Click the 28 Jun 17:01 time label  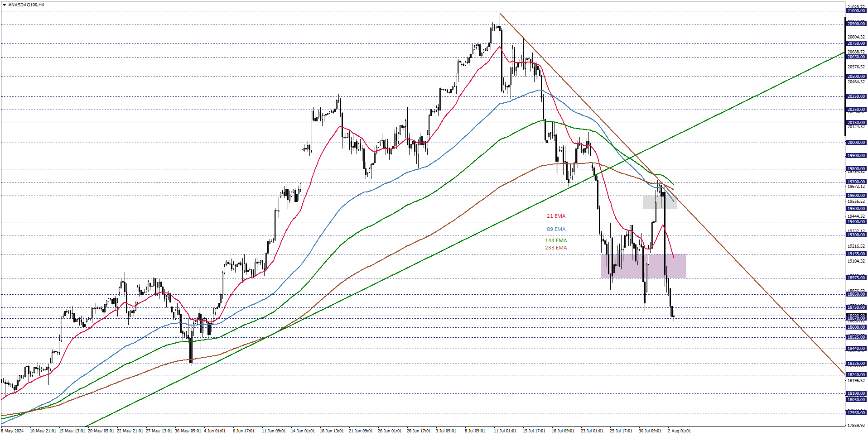point(419,431)
